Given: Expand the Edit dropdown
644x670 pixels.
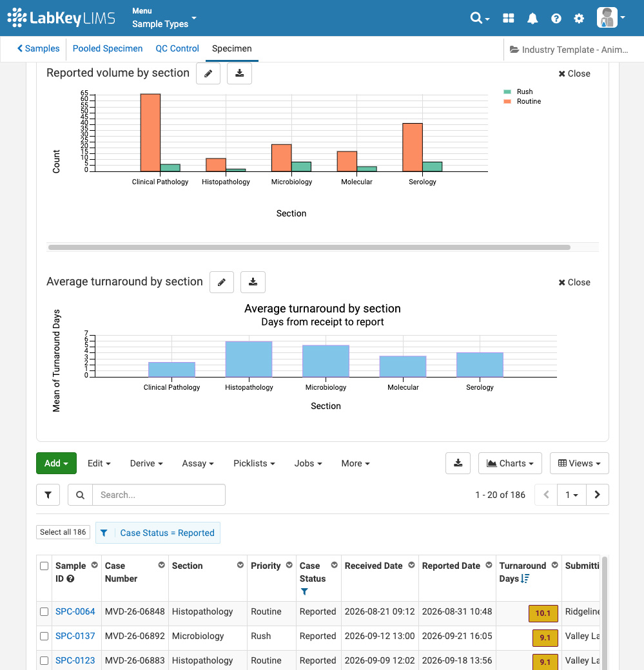Looking at the screenshot, I should [99, 463].
